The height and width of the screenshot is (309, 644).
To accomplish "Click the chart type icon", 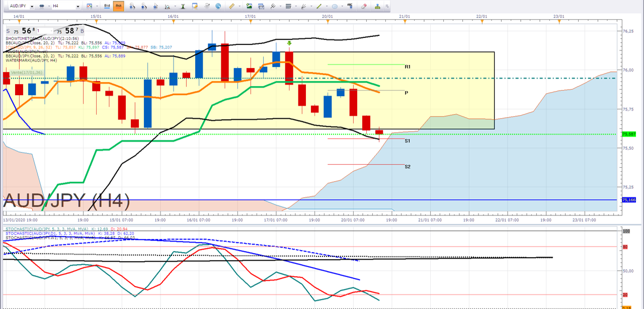I will click(90, 6).
